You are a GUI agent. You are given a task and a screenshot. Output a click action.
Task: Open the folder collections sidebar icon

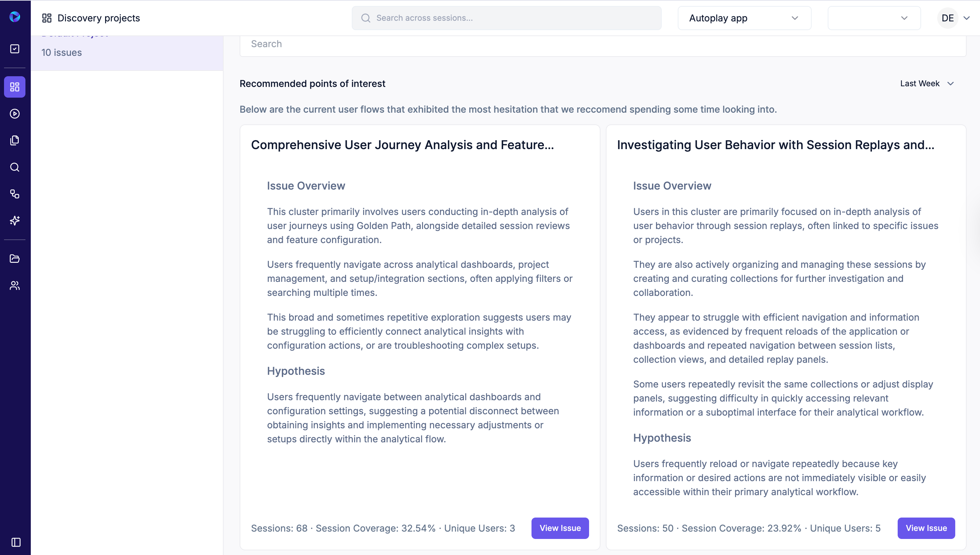click(15, 259)
